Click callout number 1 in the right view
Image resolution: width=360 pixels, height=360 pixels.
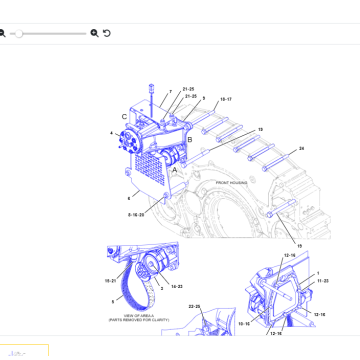coord(318,273)
